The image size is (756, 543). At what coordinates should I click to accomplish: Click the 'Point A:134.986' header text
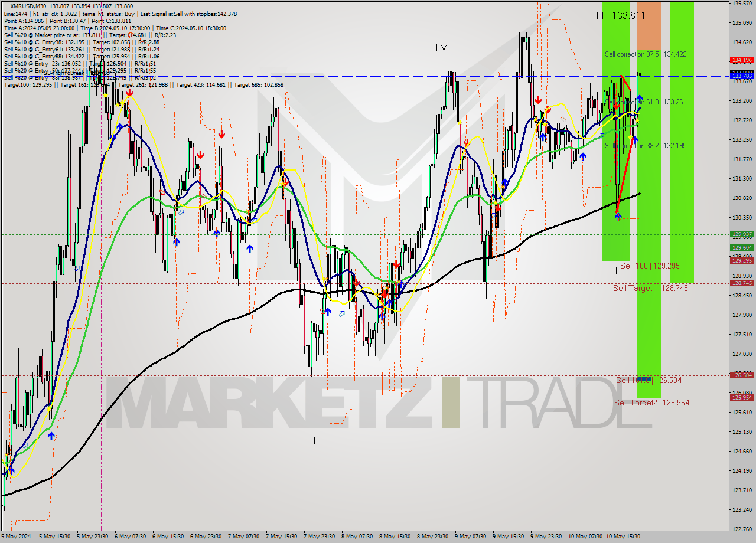click(25, 21)
